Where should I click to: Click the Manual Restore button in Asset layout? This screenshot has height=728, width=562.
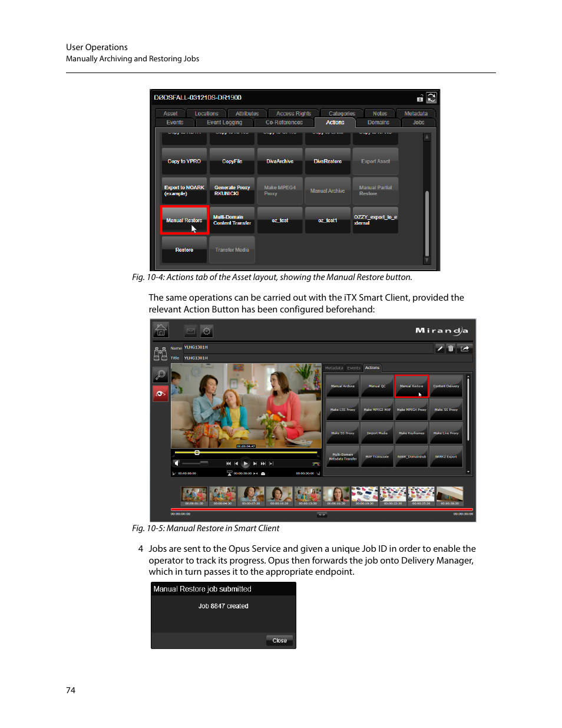click(184, 220)
